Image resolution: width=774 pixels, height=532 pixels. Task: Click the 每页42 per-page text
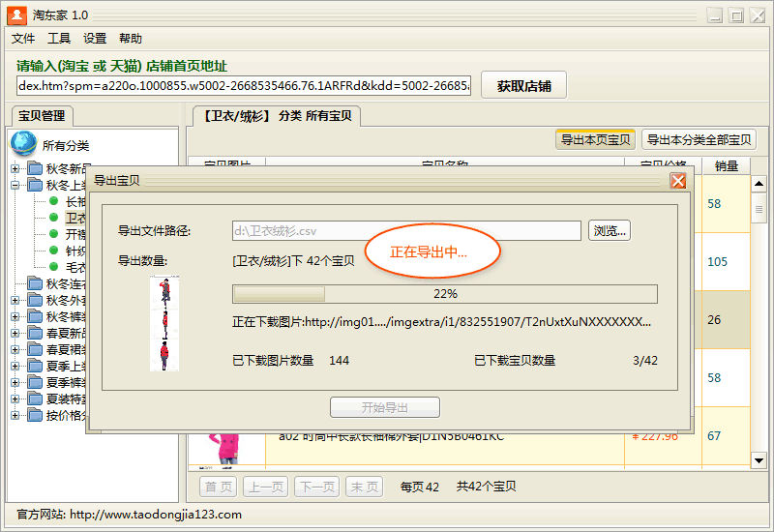(x=420, y=488)
